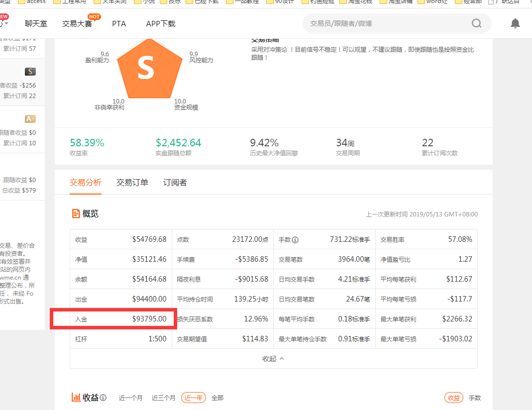Open the 交易订单 tab
The width and height of the screenshot is (532, 410).
[x=132, y=183]
